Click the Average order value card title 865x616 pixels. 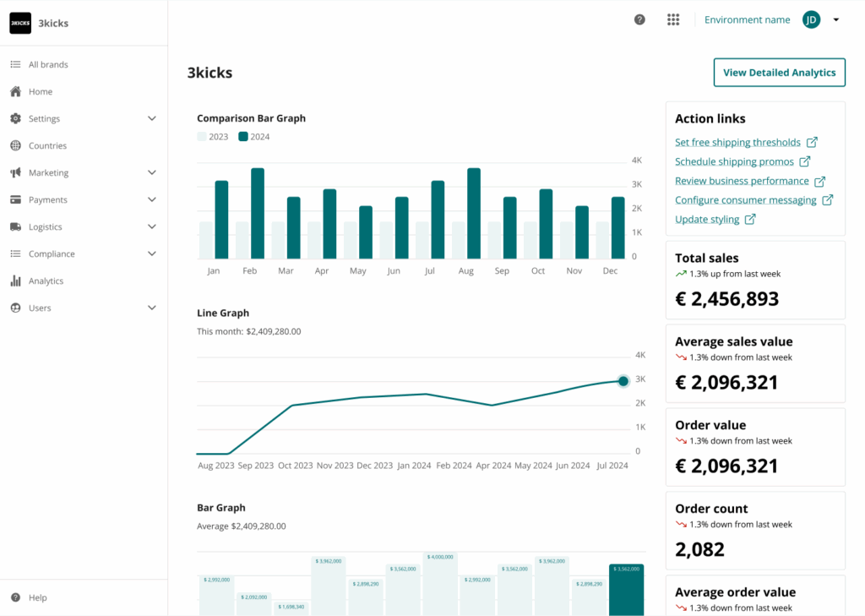(736, 592)
